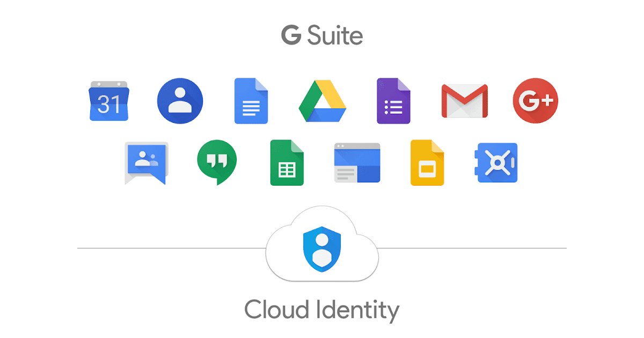Click the Google+ red circle icon
The height and width of the screenshot is (338, 644).
click(x=535, y=100)
